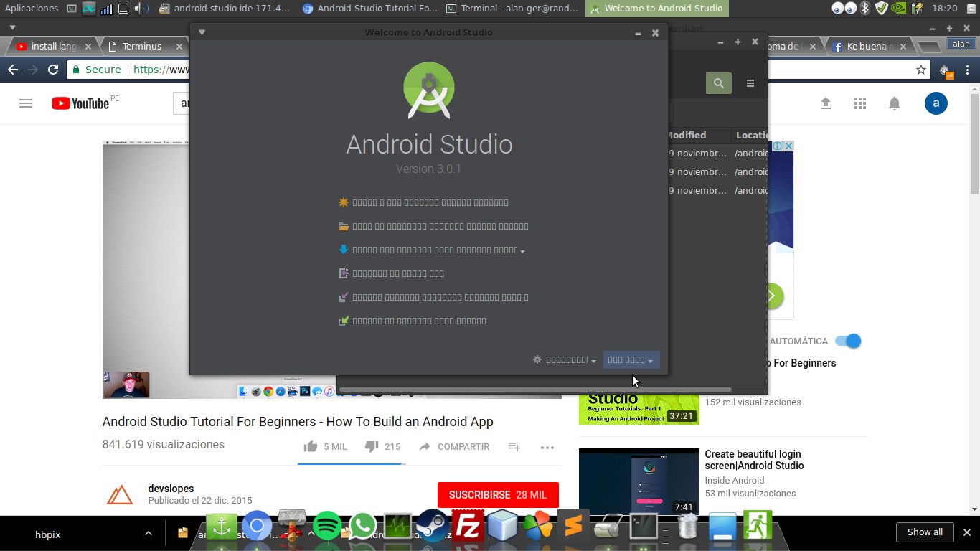Click add to playlist icon

pyautogui.click(x=514, y=446)
